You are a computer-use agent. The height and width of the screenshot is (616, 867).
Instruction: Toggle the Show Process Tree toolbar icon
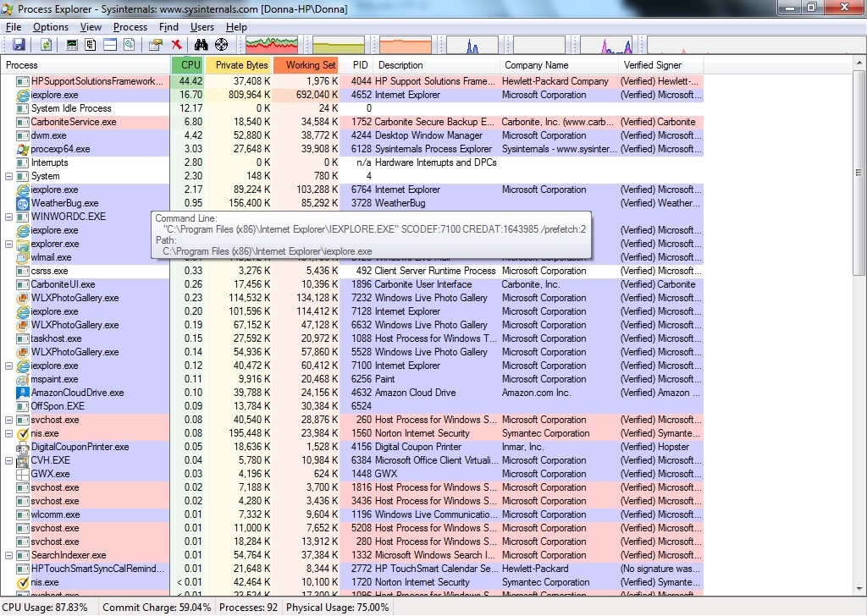(91, 45)
